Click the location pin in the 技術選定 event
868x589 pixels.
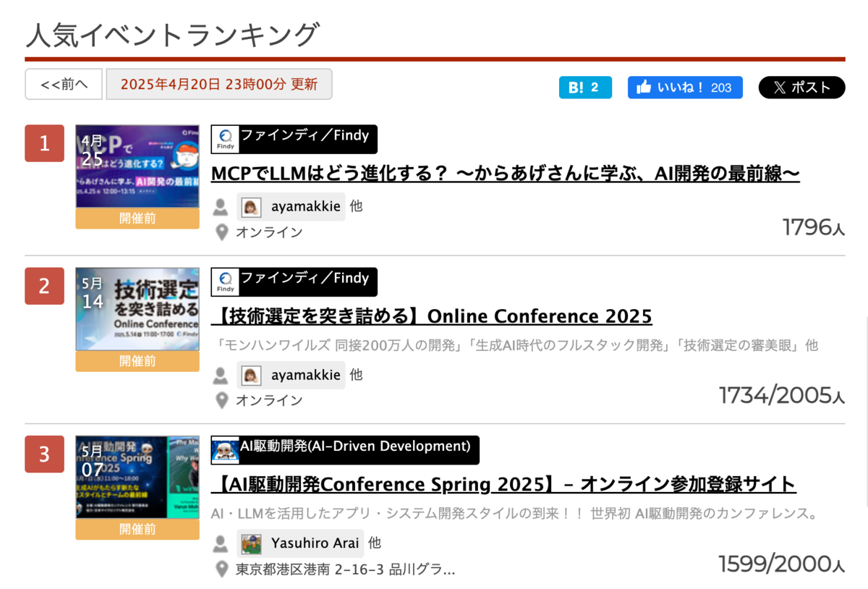pos(222,400)
